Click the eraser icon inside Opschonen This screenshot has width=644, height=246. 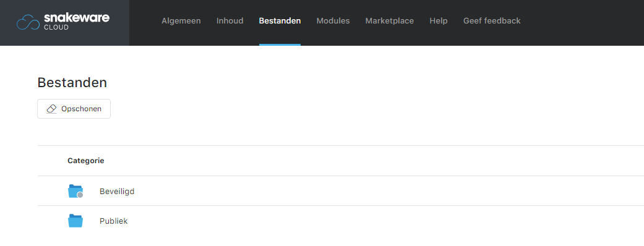(51, 109)
